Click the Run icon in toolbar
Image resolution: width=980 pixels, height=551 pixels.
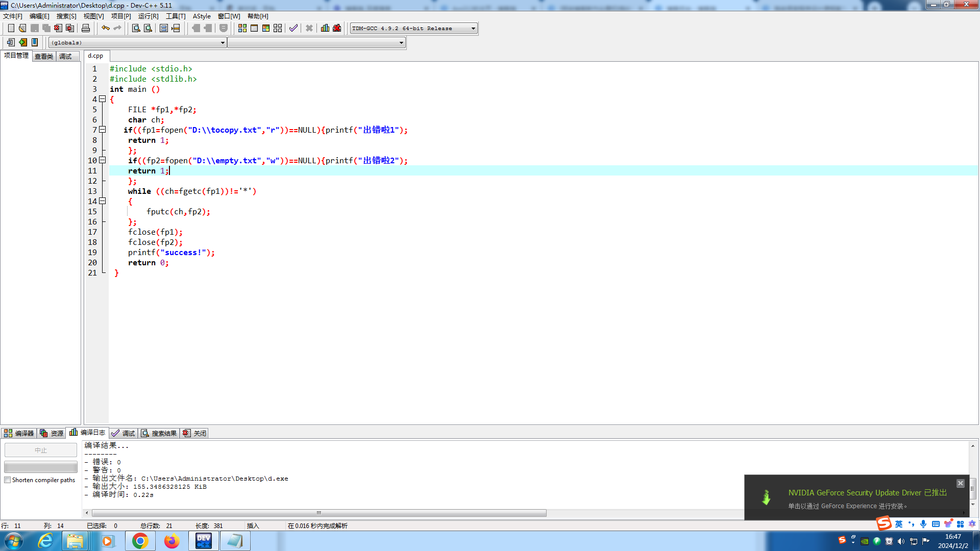(x=254, y=28)
